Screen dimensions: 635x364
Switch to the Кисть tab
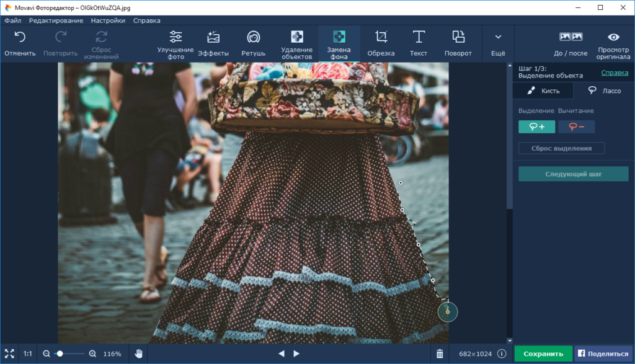(x=543, y=91)
